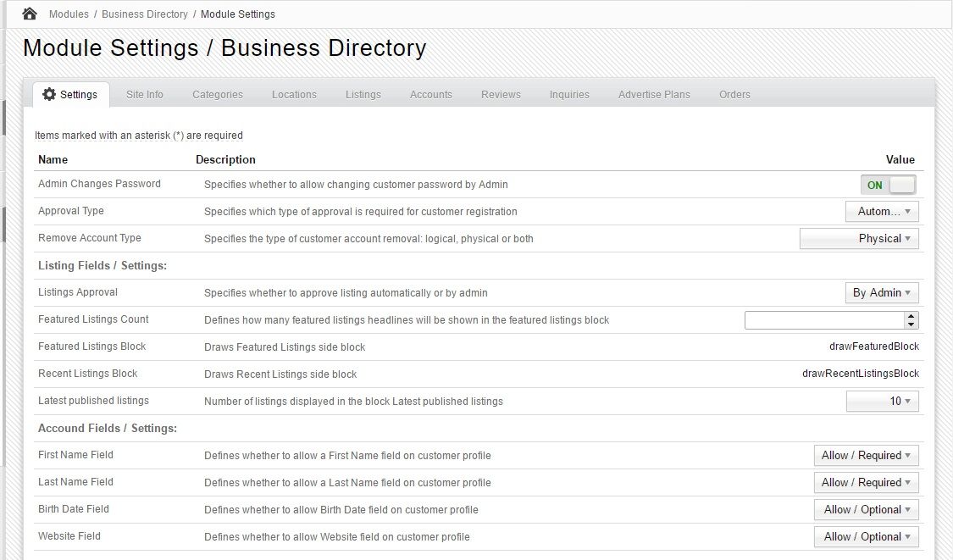Open the Birth Date Field dropdown
The width and height of the screenshot is (953, 560).
coord(866,509)
